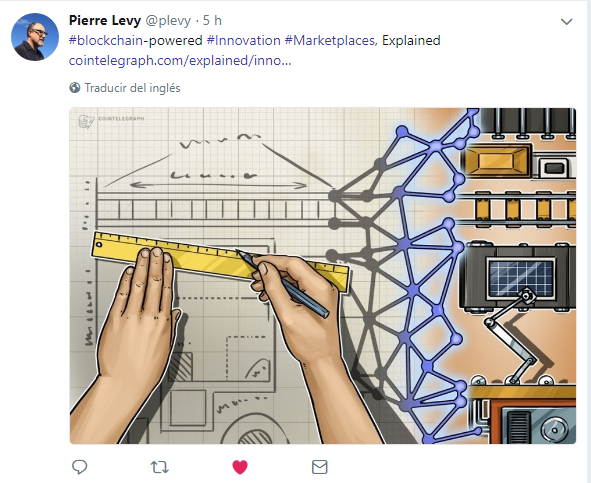Image resolution: width=591 pixels, height=483 pixels.
Task: Select the #Marketplaces hashtag
Action: pos(330,40)
